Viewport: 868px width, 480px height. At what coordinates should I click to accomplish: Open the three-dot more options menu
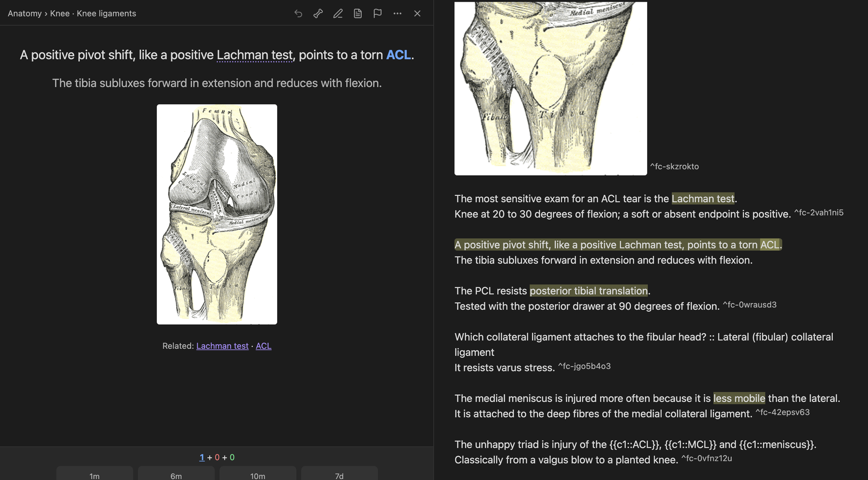click(398, 14)
